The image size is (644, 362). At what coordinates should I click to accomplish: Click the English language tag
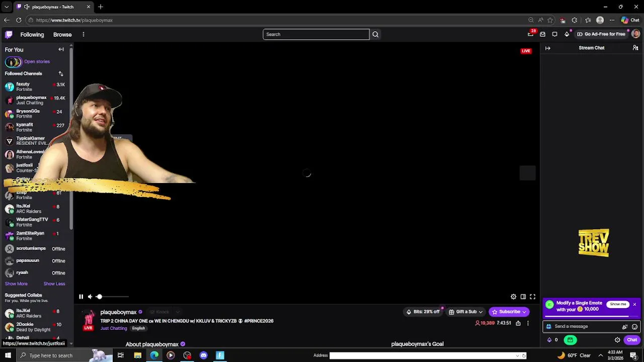[138, 328]
